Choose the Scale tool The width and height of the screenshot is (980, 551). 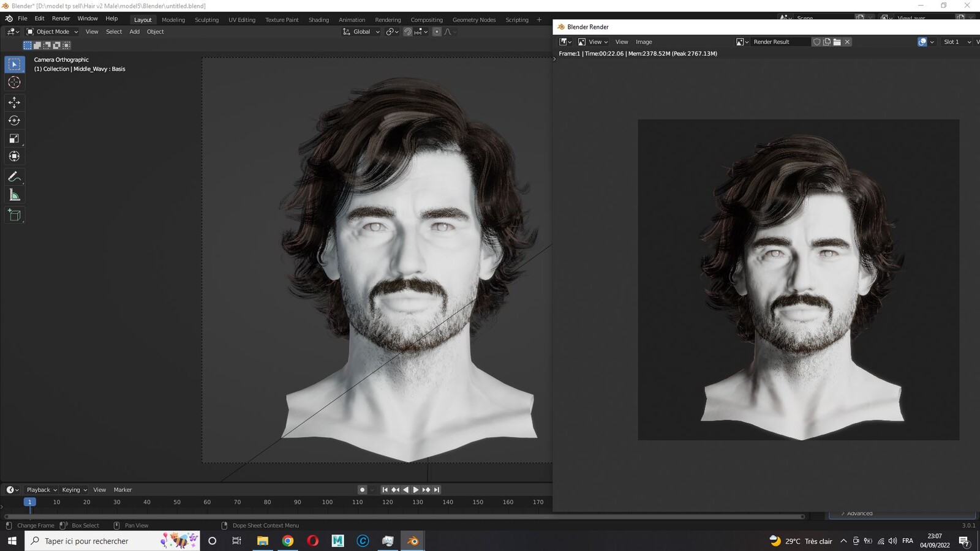coord(14,138)
